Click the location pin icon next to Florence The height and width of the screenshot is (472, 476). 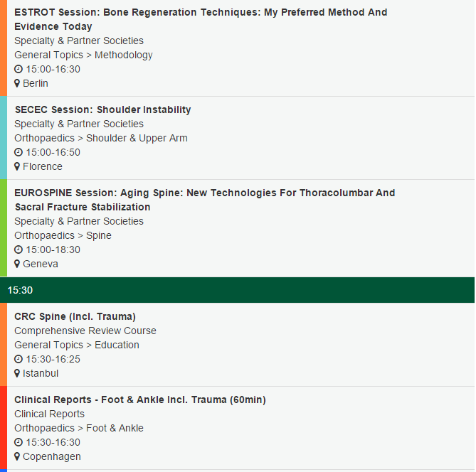17,167
